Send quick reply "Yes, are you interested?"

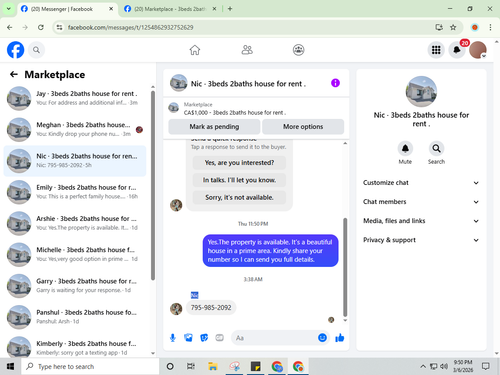coord(239,163)
